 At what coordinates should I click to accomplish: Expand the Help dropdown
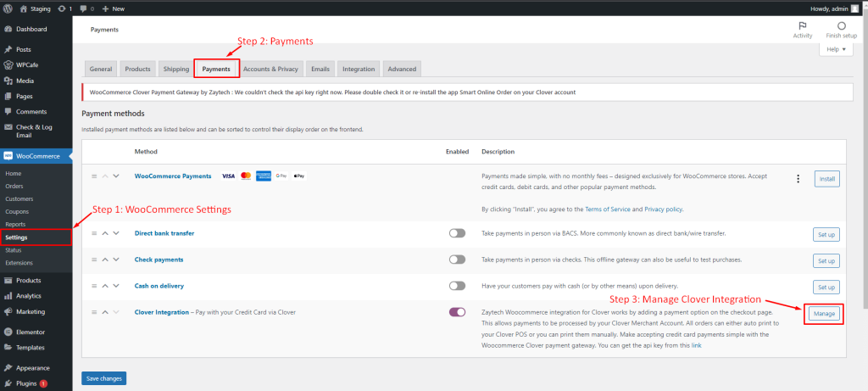point(836,49)
